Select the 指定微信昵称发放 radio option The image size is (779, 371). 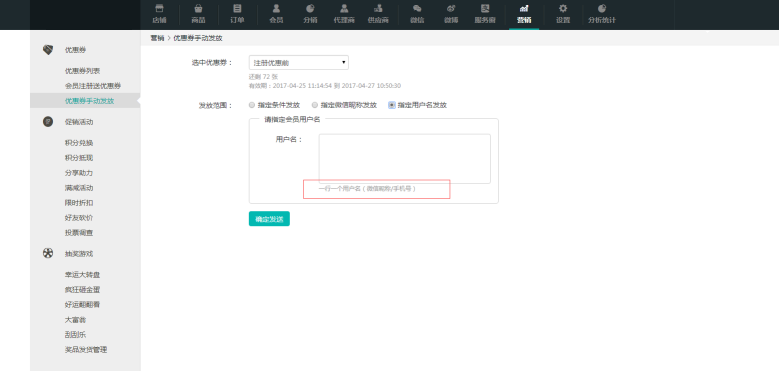tap(314, 105)
